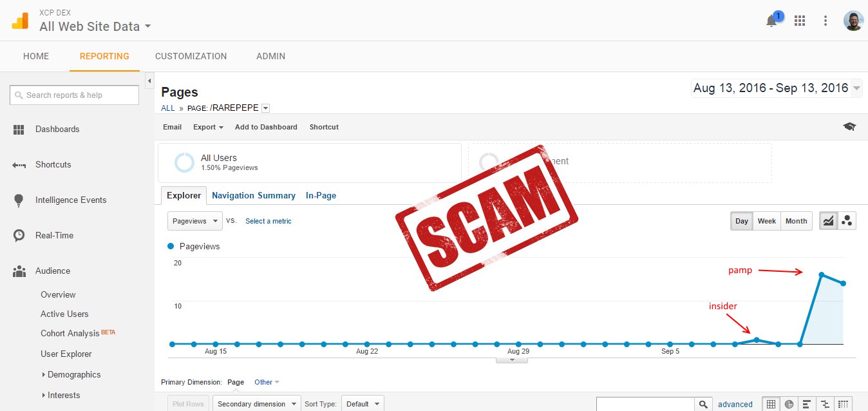Select the Performance bar view icon

(807, 405)
